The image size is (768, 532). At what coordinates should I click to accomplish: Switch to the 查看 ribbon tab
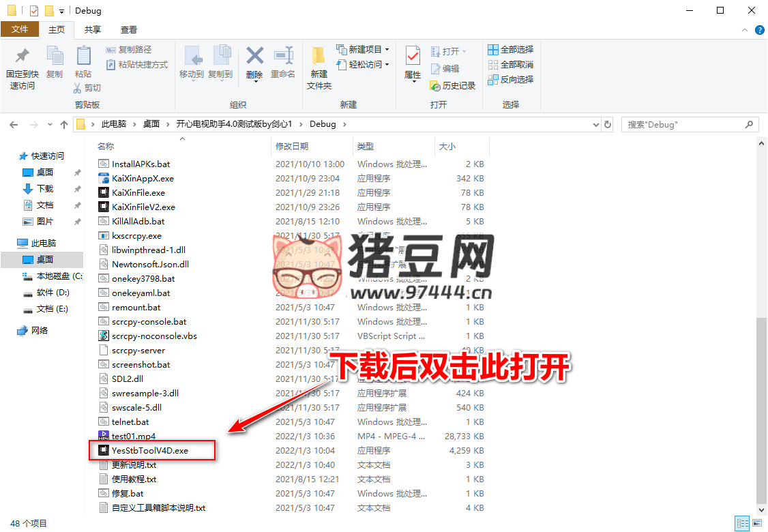(130, 30)
